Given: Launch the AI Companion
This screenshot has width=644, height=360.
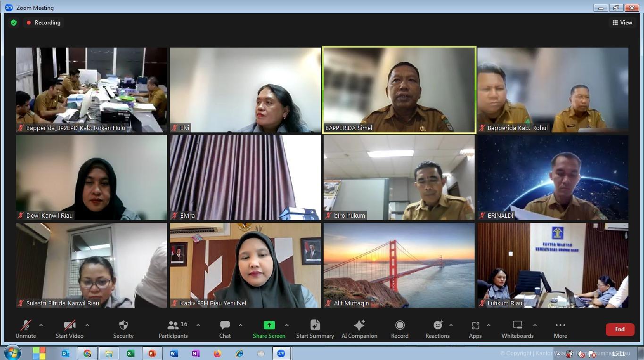Looking at the screenshot, I should tap(359, 329).
